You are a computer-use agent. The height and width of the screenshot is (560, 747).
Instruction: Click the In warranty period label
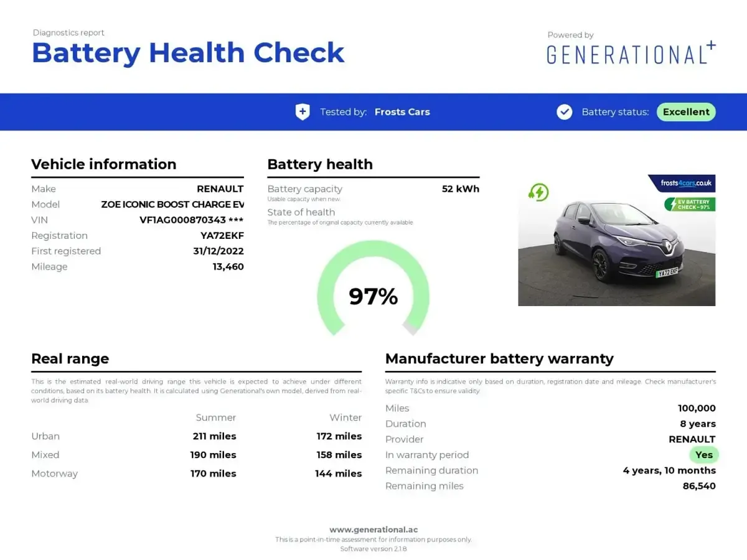coord(427,455)
